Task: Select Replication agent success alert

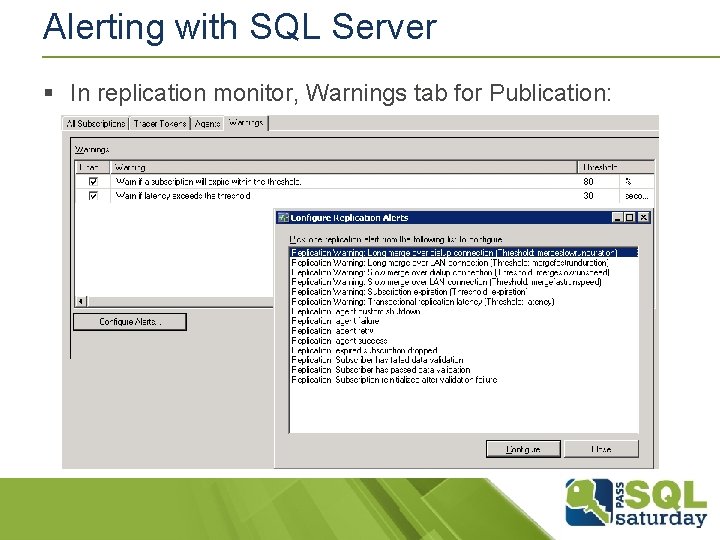Action: (x=339, y=341)
